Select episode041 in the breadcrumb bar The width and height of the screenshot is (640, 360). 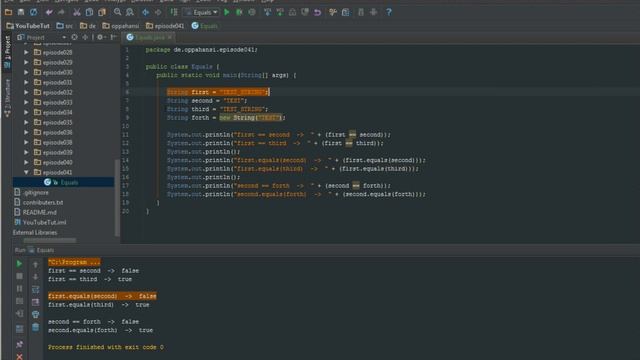pyautogui.click(x=165, y=26)
